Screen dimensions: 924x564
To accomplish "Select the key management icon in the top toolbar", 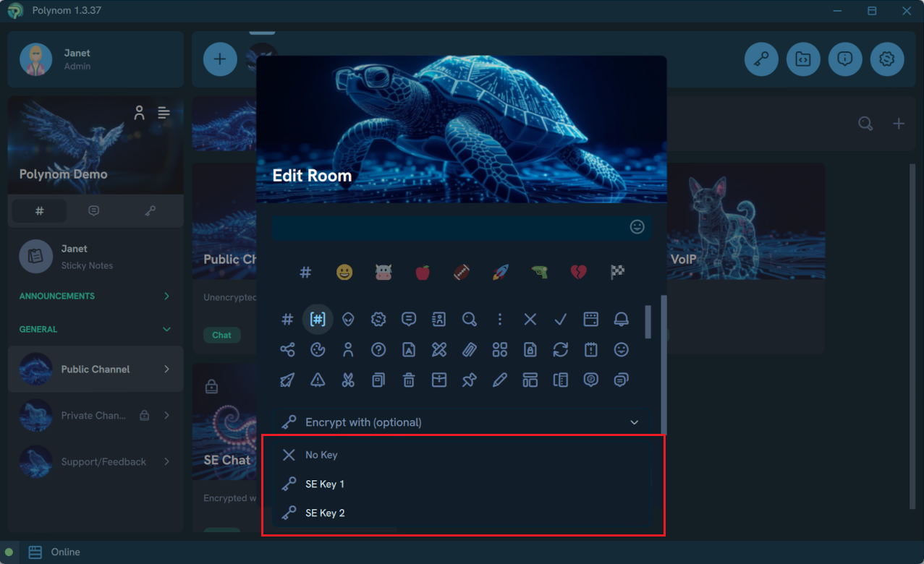I will [760, 59].
